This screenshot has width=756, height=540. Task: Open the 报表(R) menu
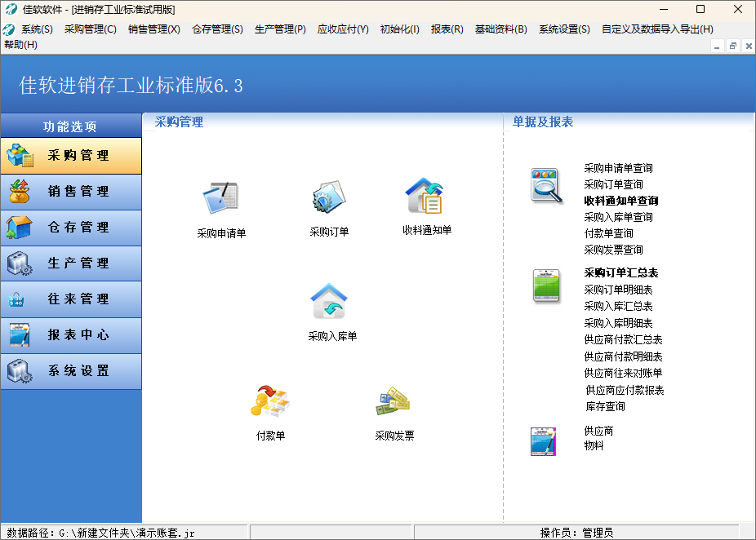[x=447, y=29]
